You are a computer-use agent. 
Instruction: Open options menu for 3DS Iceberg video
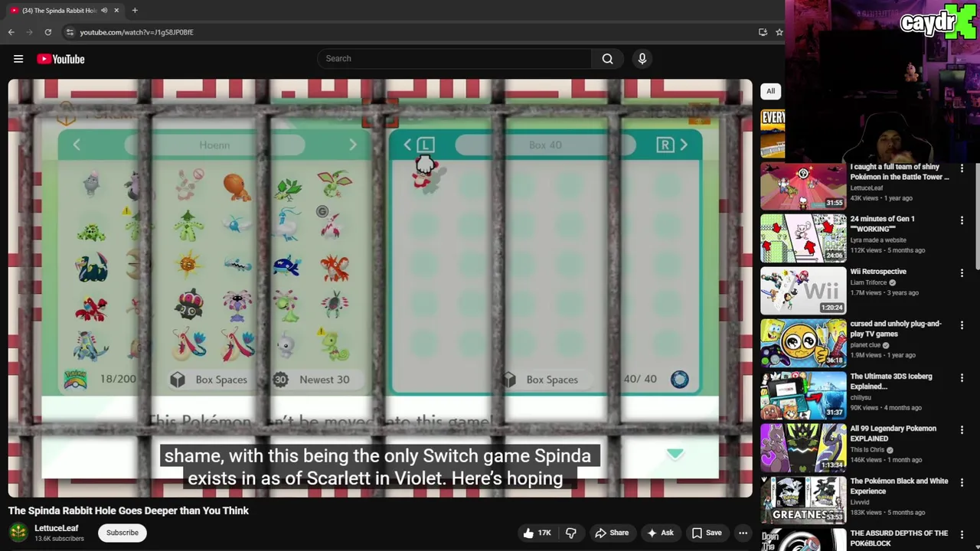pos(962,377)
